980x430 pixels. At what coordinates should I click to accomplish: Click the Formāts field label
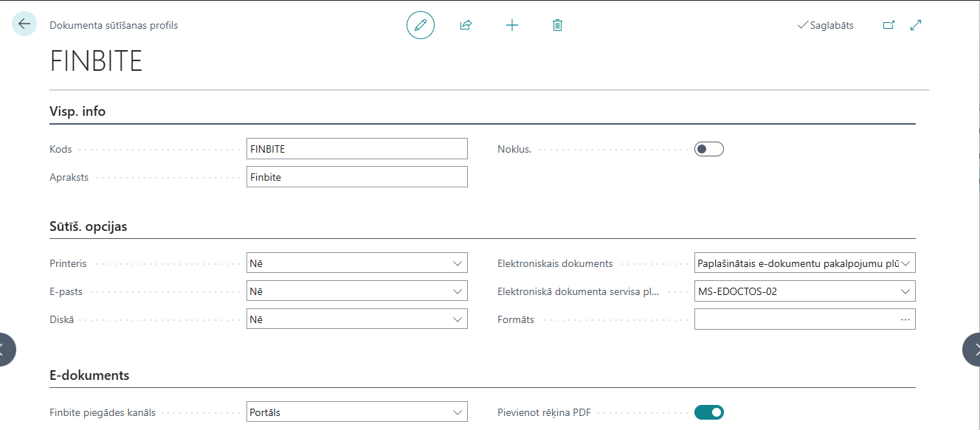pos(516,319)
